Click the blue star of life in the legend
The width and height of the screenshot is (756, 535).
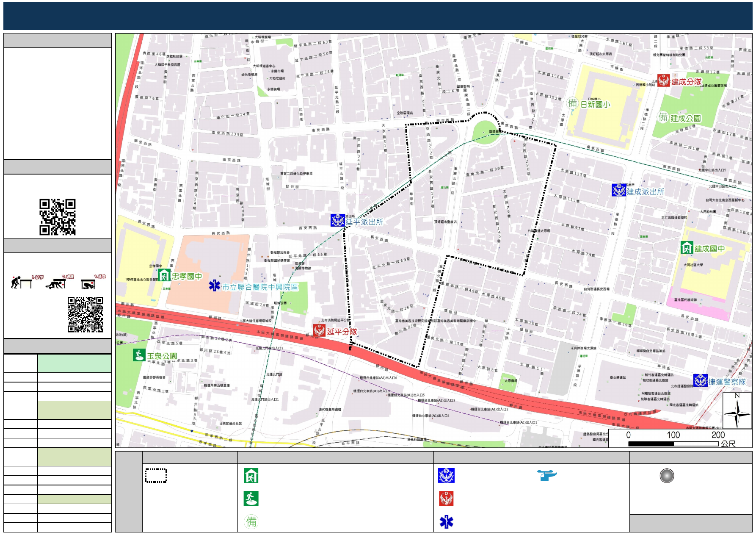(x=446, y=522)
